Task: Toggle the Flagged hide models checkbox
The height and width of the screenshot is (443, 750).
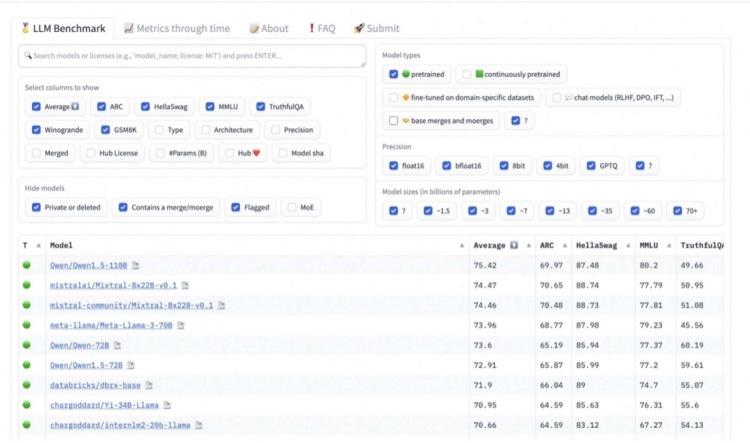Action: pyautogui.click(x=235, y=207)
